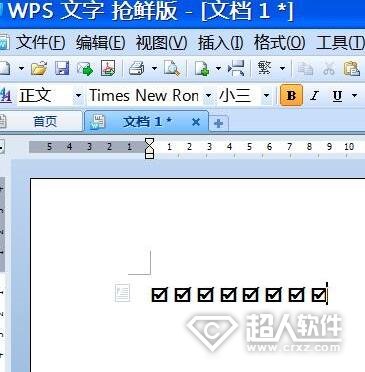Open the View menu 视图(V)
365x372 pixels.
(x=161, y=43)
